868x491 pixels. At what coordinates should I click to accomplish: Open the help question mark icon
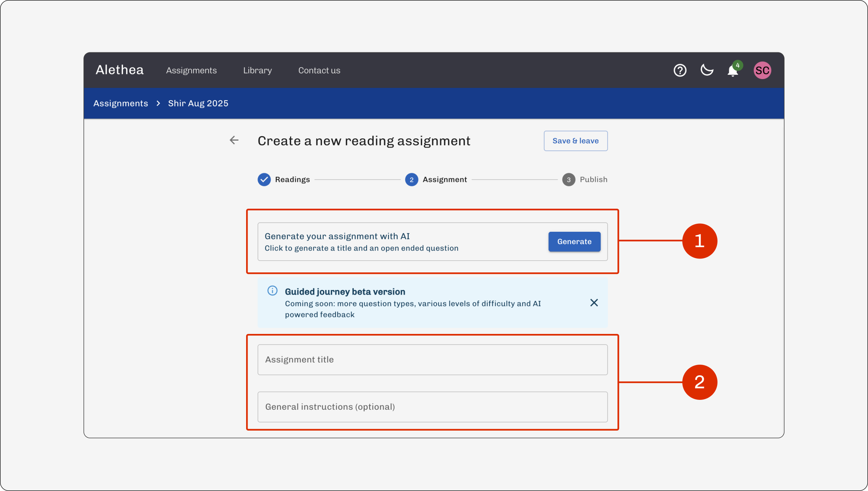coord(680,70)
